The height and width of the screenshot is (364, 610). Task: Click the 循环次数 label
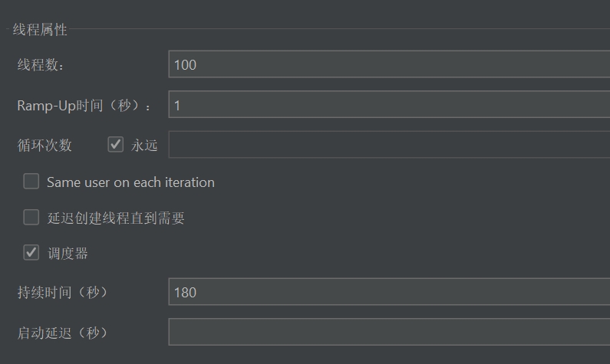(x=45, y=146)
